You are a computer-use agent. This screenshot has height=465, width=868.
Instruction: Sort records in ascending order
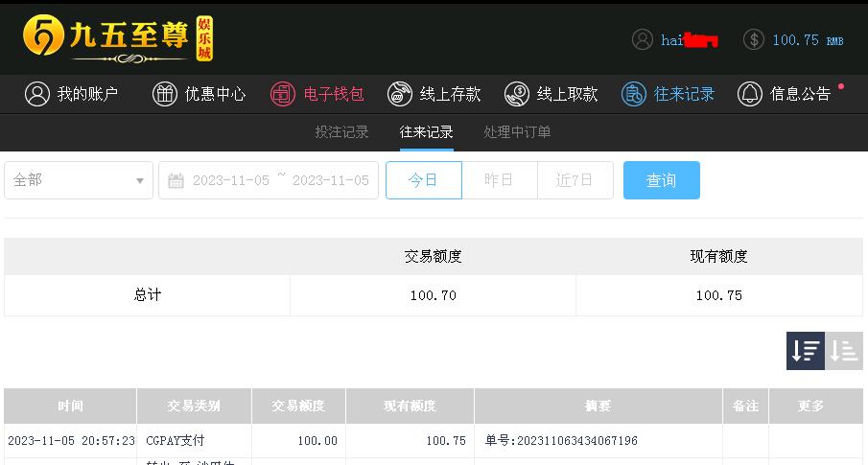(x=844, y=351)
